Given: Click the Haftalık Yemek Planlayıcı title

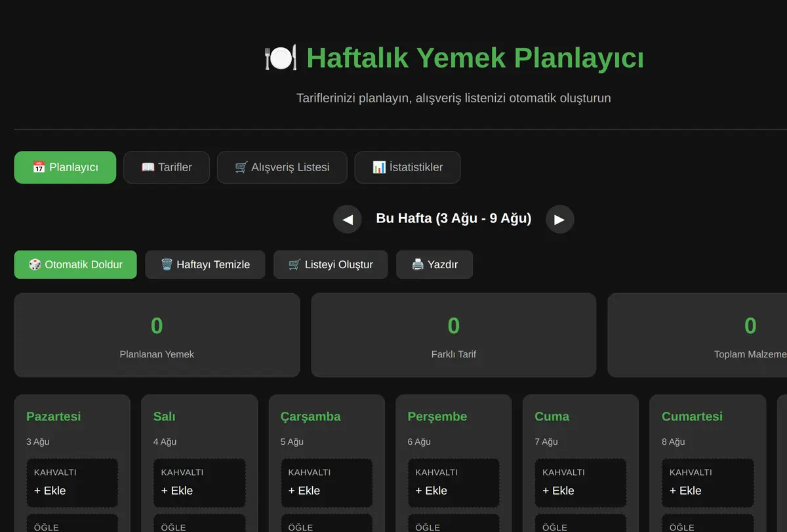Looking at the screenshot, I should 475,58.
